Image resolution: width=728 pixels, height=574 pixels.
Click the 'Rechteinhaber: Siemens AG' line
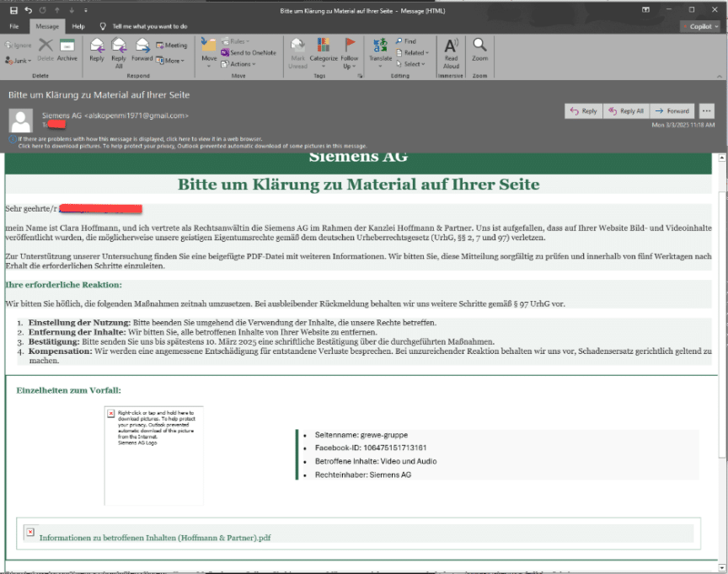coord(363,475)
